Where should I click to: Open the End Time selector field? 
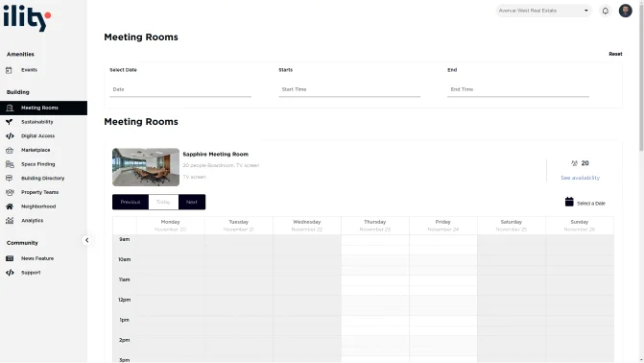pyautogui.click(x=518, y=89)
